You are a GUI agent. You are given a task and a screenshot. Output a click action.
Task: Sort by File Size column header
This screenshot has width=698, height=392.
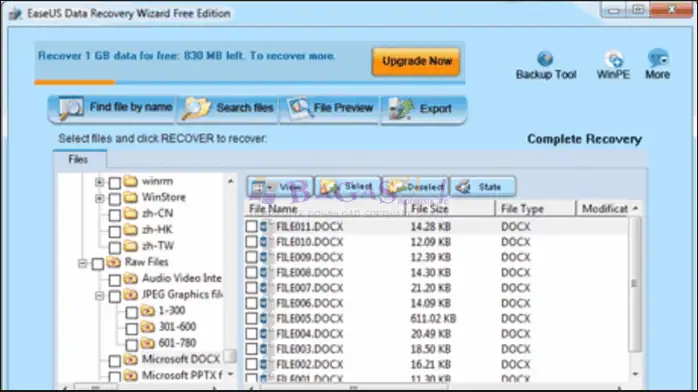click(450, 209)
